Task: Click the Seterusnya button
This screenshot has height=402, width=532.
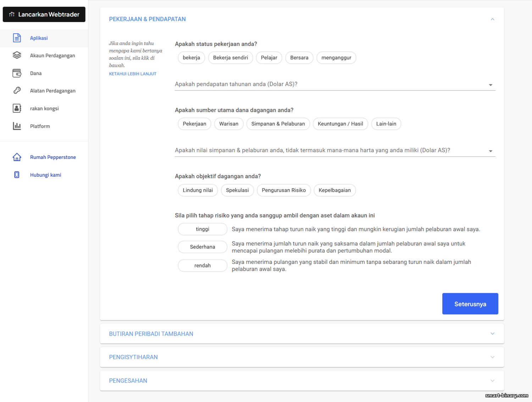Action: 470,304
